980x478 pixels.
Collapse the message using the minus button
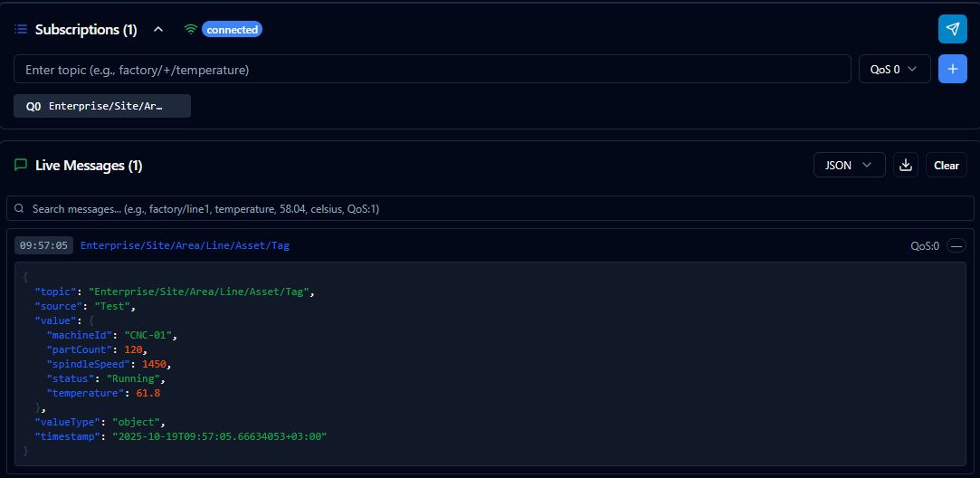(956, 245)
